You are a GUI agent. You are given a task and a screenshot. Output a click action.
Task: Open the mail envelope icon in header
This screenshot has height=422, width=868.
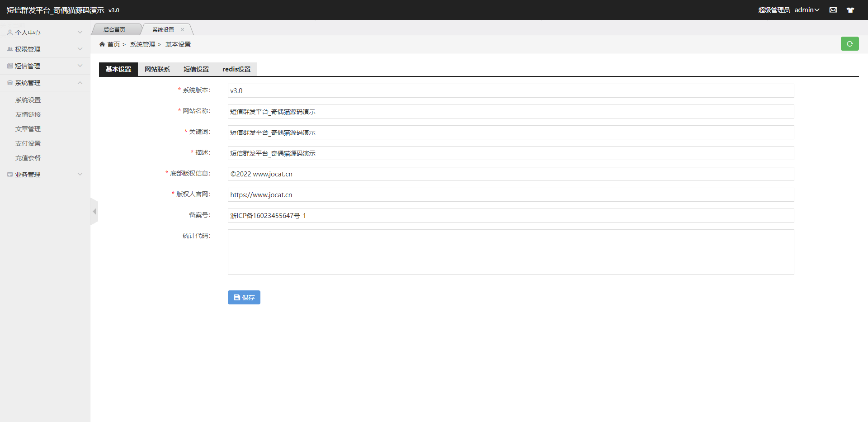(833, 10)
